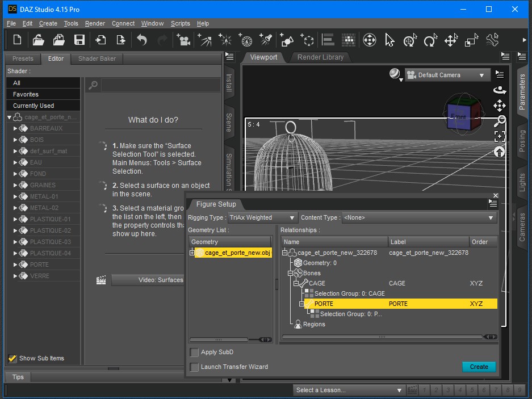Click the Create New Camera icon

pyautogui.click(x=183, y=40)
